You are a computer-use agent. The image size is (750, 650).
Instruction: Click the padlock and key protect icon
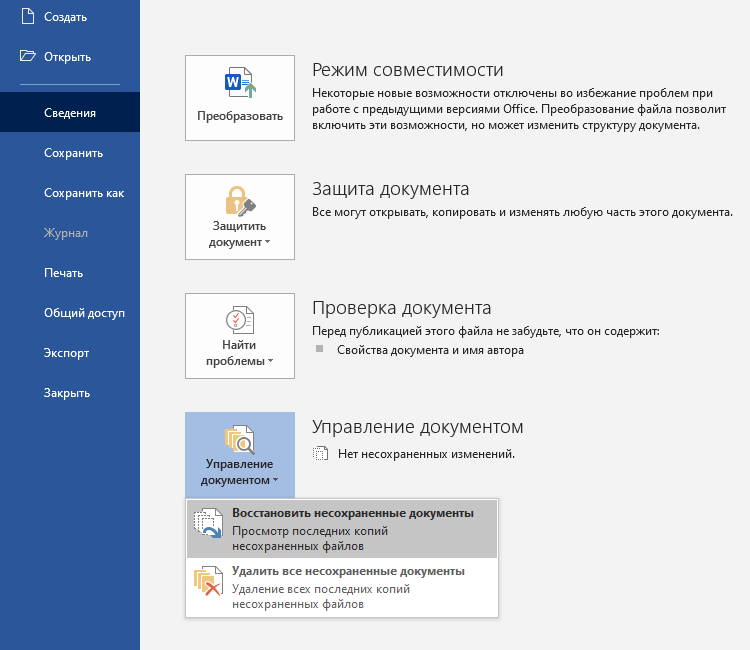pos(240,201)
